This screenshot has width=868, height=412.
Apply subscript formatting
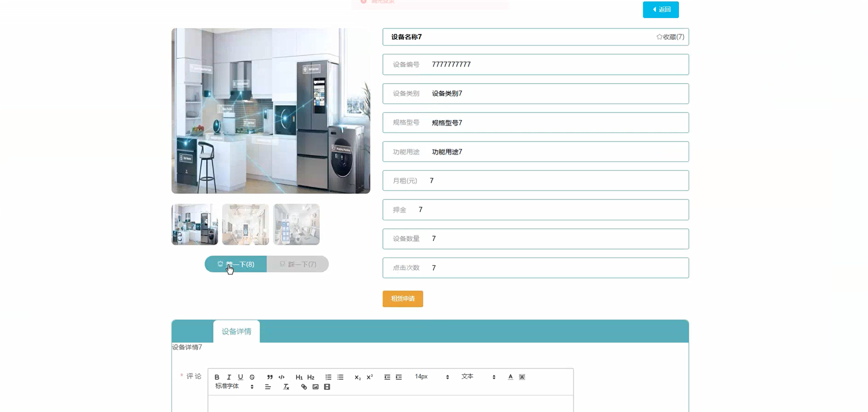358,377
